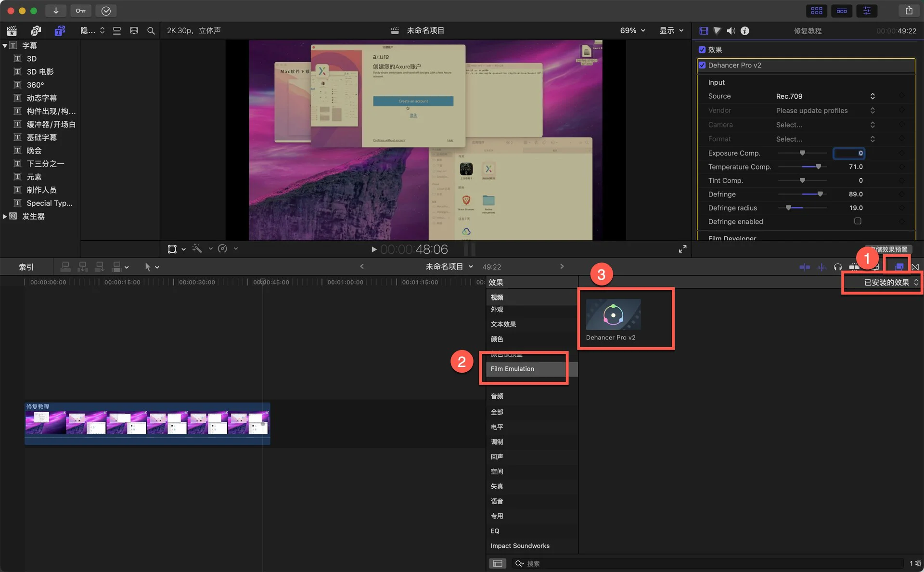Image resolution: width=924 pixels, height=572 pixels.
Task: Click the 索引 index button
Action: point(26,267)
